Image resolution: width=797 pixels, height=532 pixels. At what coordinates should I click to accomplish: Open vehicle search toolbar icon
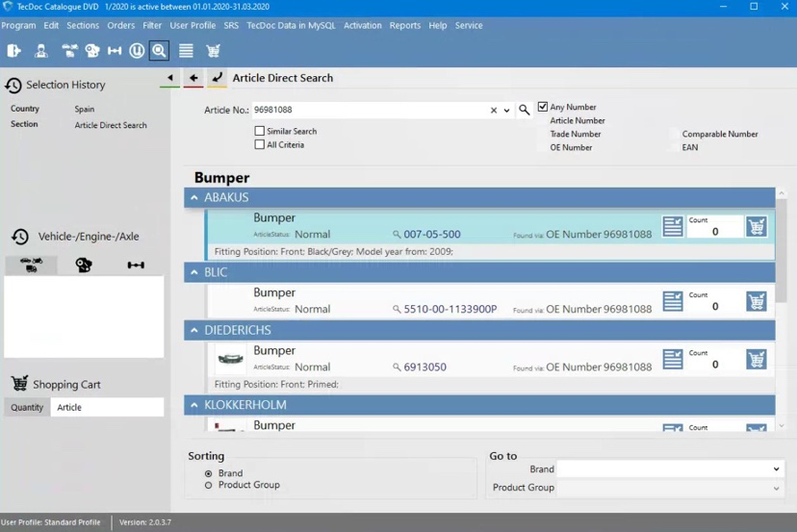pos(69,50)
